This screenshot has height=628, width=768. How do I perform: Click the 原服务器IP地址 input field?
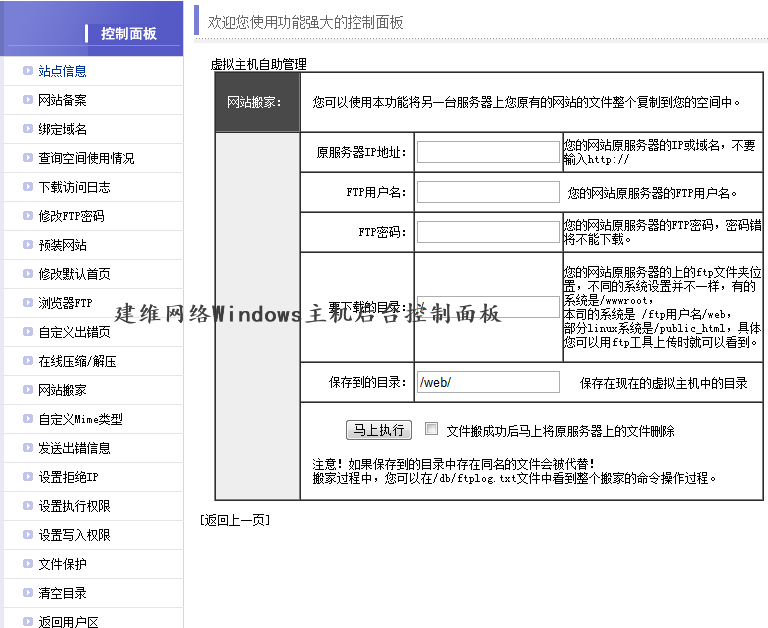[488, 152]
